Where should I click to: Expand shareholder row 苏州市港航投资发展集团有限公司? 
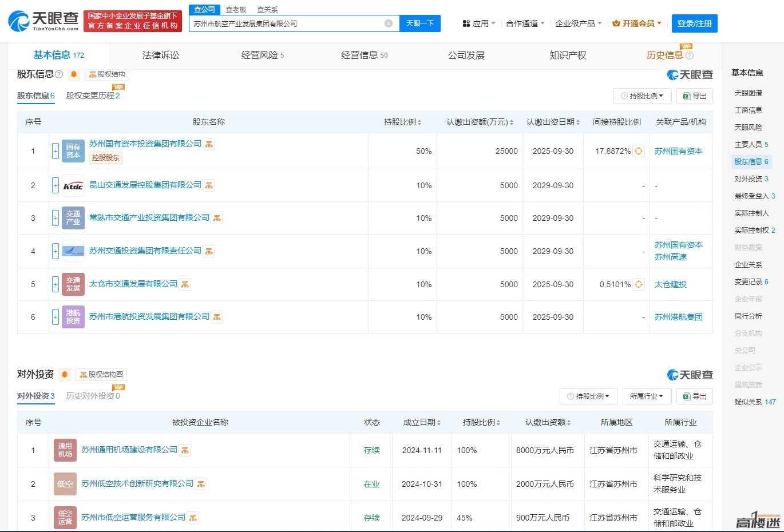pos(56,317)
